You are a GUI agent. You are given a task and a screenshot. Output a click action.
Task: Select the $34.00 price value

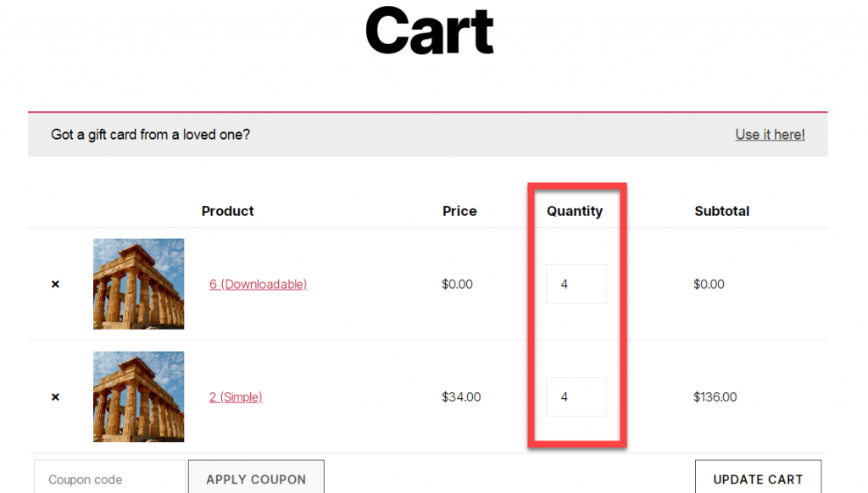tap(461, 397)
